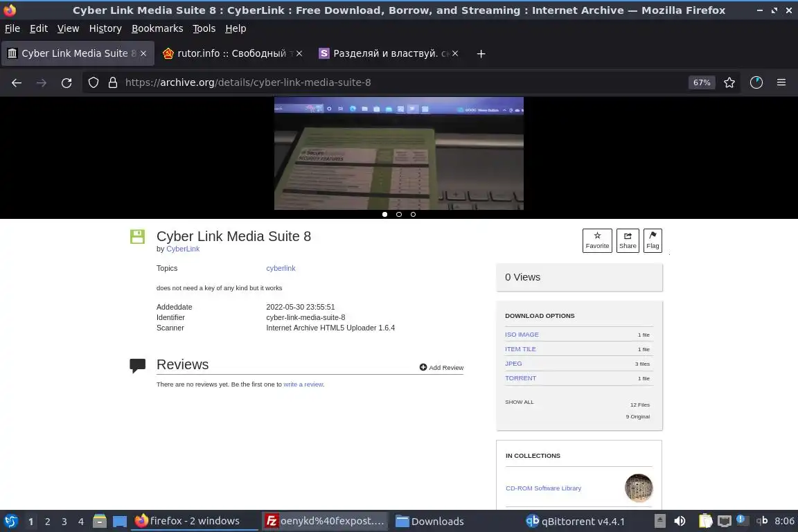Select the second carousel dot
The height and width of the screenshot is (532, 798).
399,214
